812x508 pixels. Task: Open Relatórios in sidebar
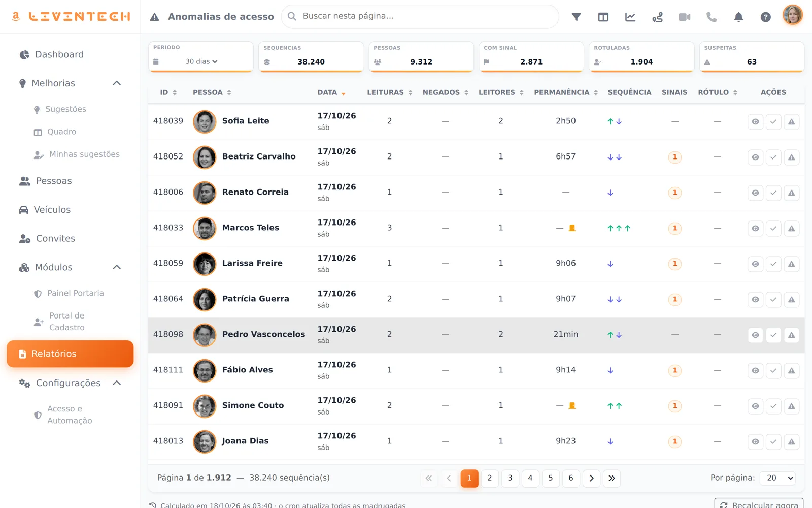tap(70, 354)
